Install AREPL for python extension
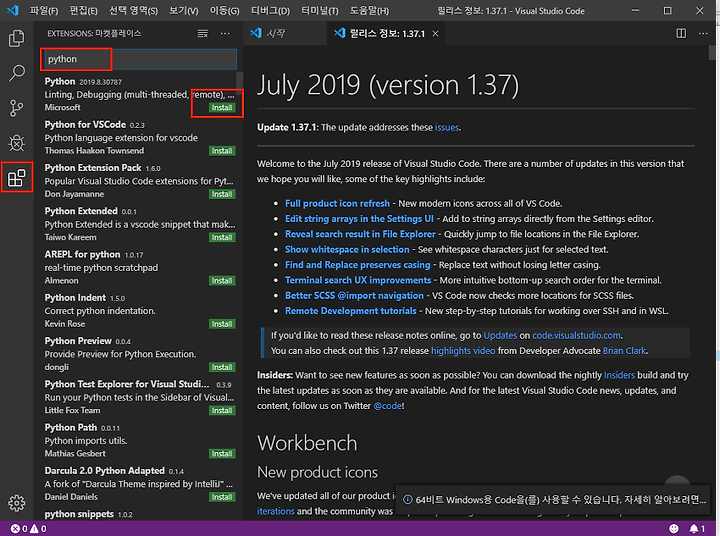The height and width of the screenshot is (536, 720). pos(222,281)
